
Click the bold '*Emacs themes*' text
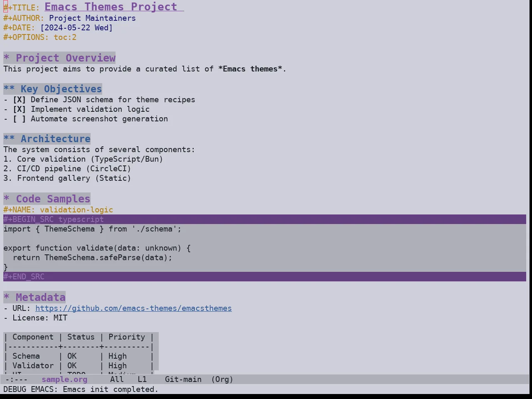[250, 69]
